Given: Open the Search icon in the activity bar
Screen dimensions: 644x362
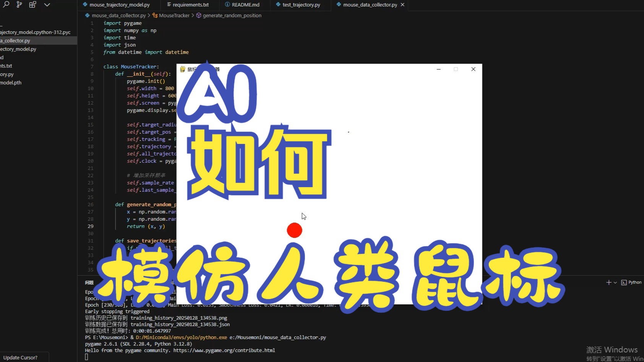Looking at the screenshot, I should click(5, 5).
